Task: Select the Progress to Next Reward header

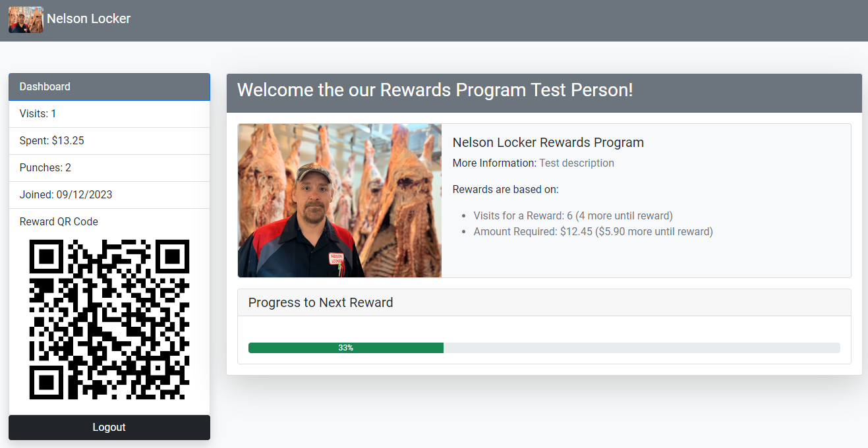Action: [320, 302]
